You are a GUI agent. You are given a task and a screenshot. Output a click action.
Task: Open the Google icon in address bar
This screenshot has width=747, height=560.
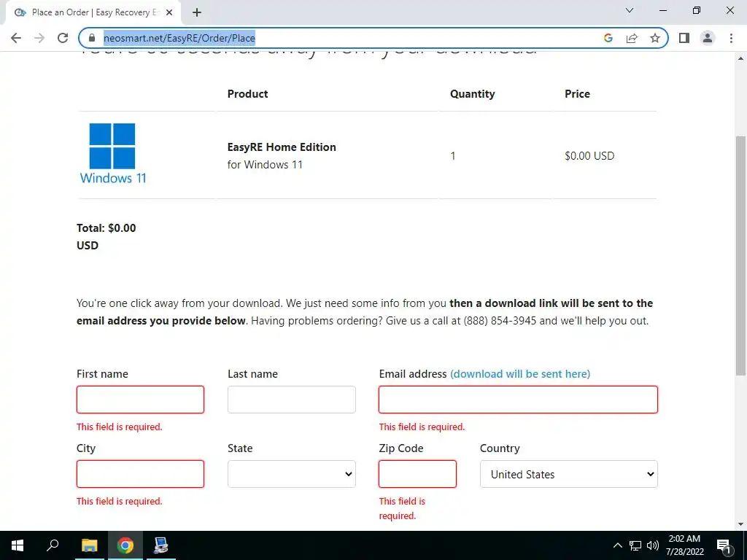pyautogui.click(x=608, y=38)
